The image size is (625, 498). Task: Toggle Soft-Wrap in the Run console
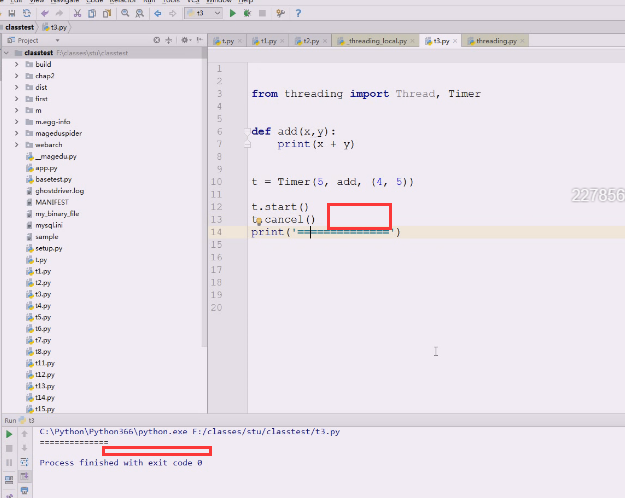[24, 462]
